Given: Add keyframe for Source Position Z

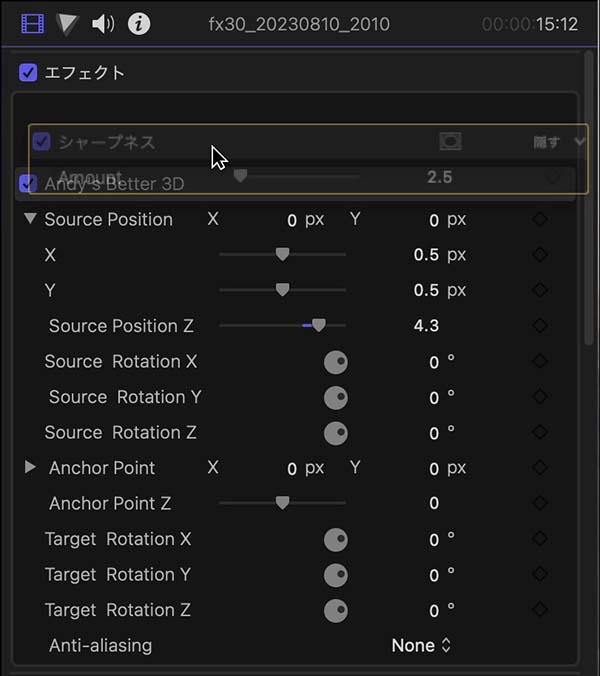Looking at the screenshot, I should [x=540, y=325].
